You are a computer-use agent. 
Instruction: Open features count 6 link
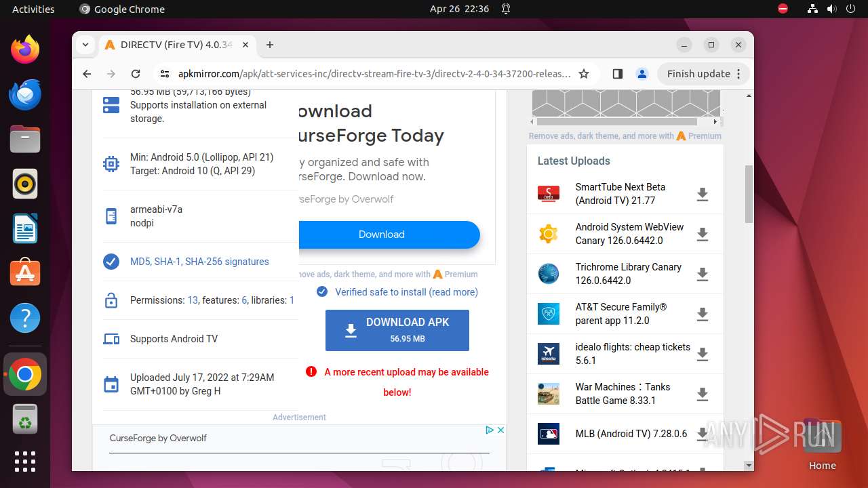(x=244, y=300)
